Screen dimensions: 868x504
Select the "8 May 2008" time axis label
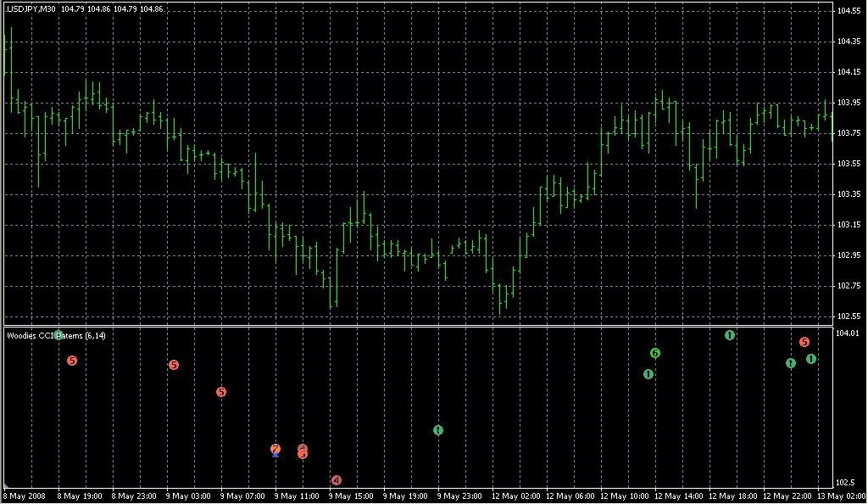[23, 496]
